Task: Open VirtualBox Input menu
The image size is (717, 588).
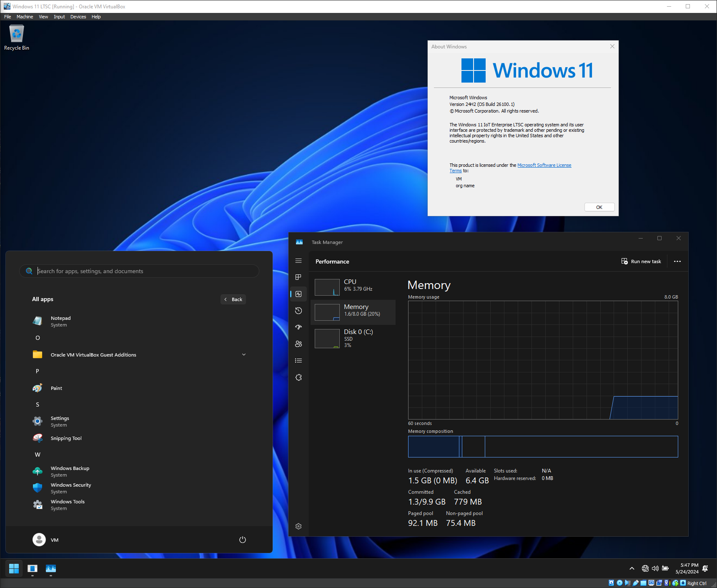Action: point(59,17)
